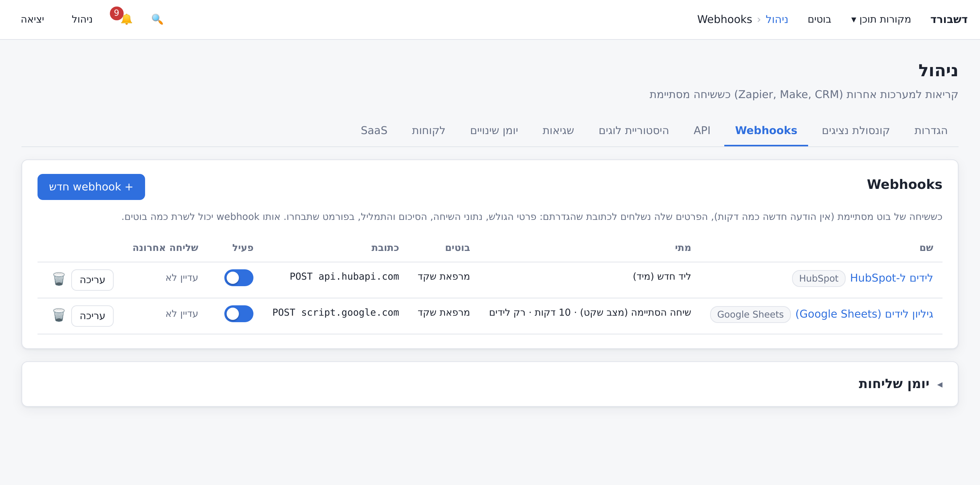Click the Google Sheets tag badge
The width and height of the screenshot is (980, 485).
(x=750, y=315)
